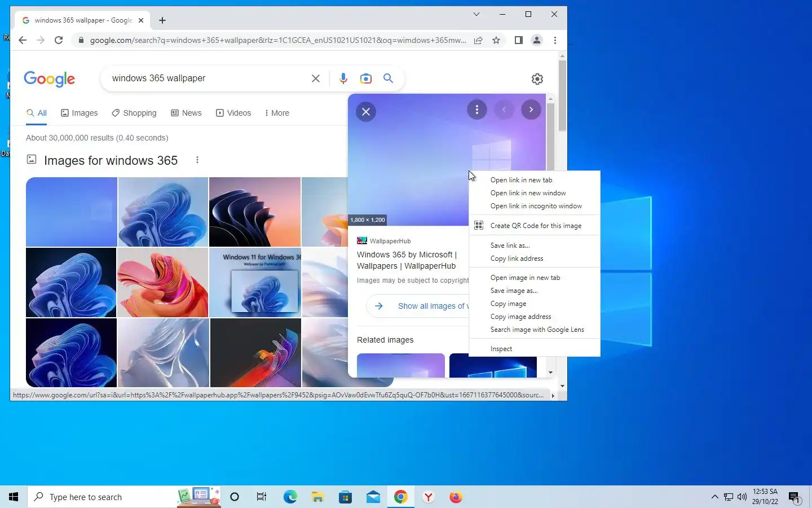
Task: Select Copy link address
Action: [x=535, y=259]
